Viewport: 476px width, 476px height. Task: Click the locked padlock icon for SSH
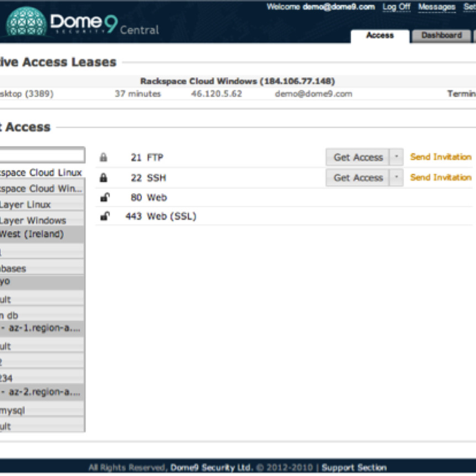pos(104,178)
